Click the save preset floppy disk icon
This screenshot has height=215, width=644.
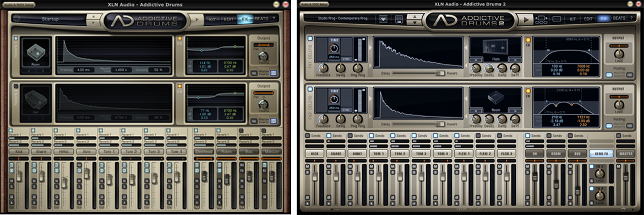coord(399,19)
